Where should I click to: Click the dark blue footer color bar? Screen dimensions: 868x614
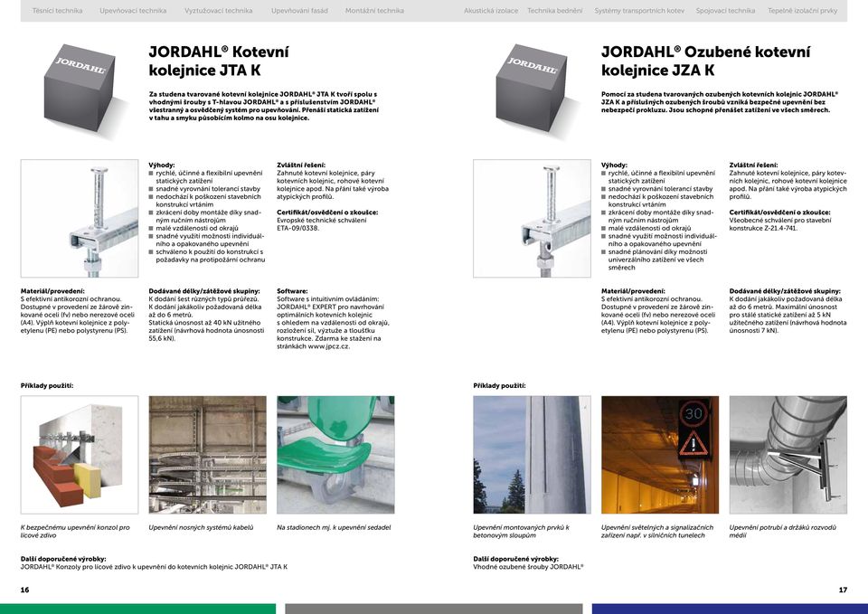point(731,609)
